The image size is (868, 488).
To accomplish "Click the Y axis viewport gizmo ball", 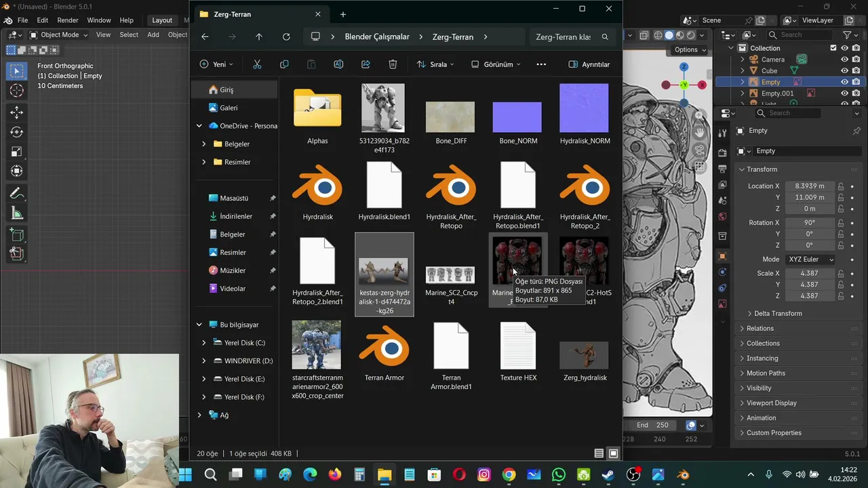I will pos(684,85).
